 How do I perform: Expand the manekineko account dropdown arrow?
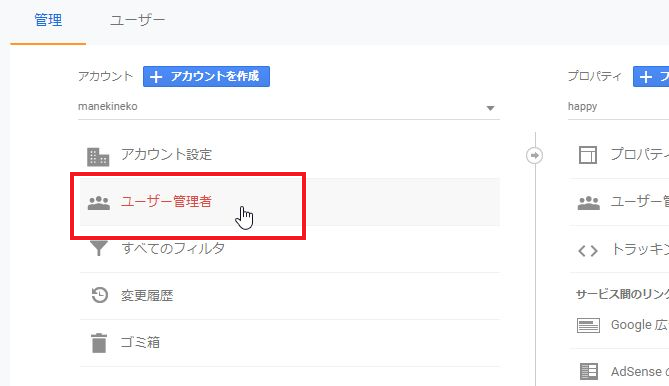point(490,108)
